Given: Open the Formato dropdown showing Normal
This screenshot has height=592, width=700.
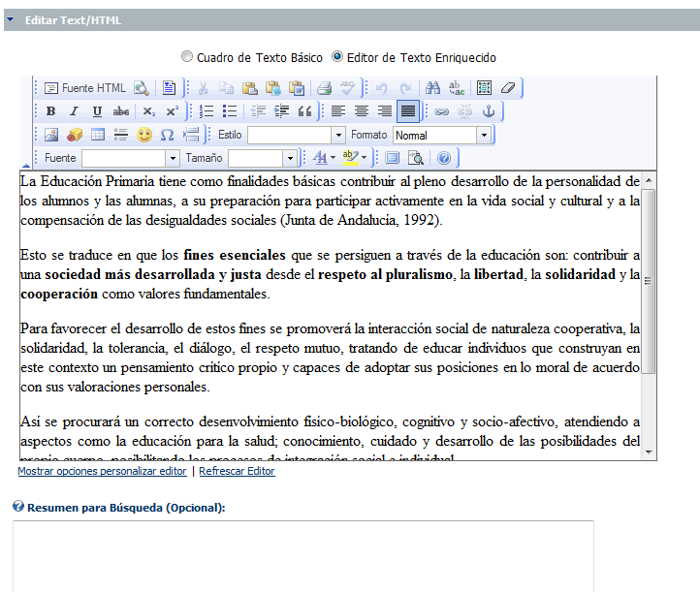Looking at the screenshot, I should tap(442, 135).
